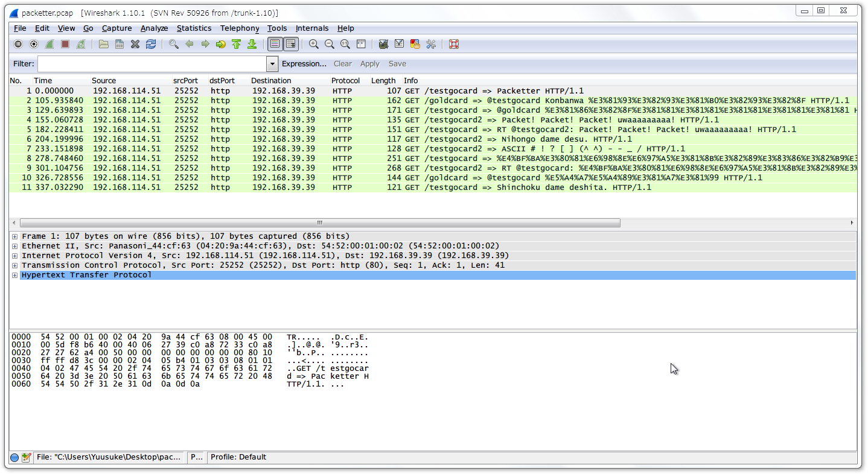Open the Analyze menu
868x474 pixels.
point(154,28)
